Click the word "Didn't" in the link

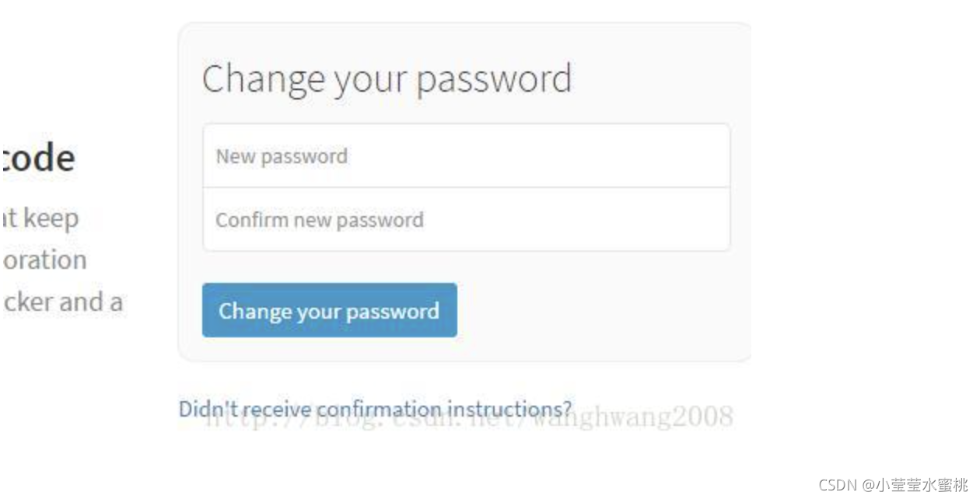[x=200, y=409]
